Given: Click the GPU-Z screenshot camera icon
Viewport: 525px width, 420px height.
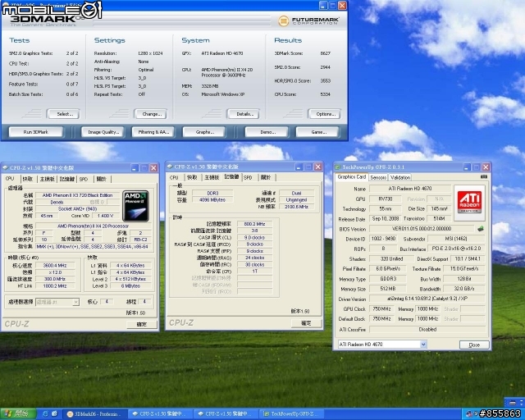Looking at the screenshot, I should [x=484, y=176].
